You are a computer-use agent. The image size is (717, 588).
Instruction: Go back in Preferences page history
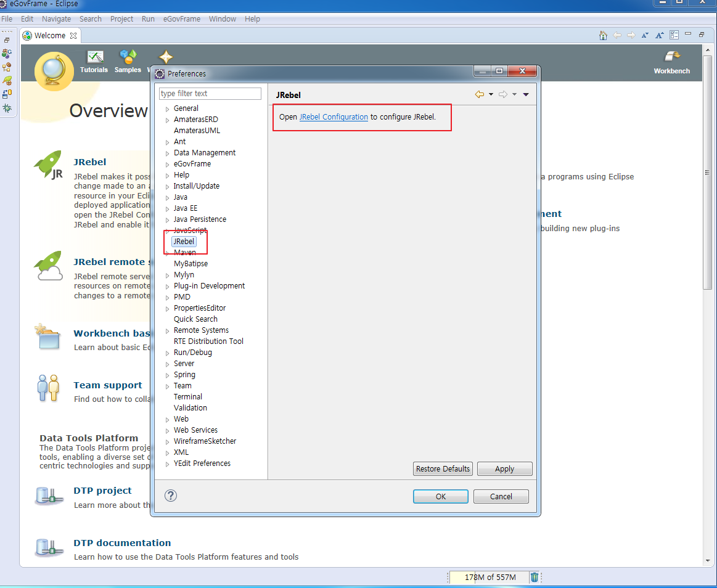coord(479,94)
